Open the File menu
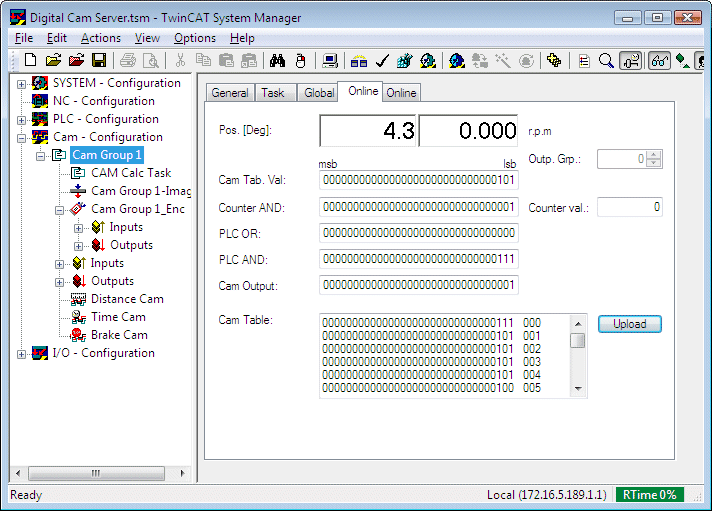 pyautogui.click(x=24, y=38)
